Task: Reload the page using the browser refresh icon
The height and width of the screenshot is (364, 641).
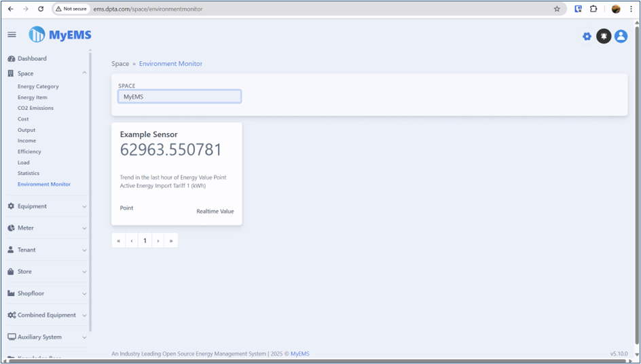Action: pos(41,9)
